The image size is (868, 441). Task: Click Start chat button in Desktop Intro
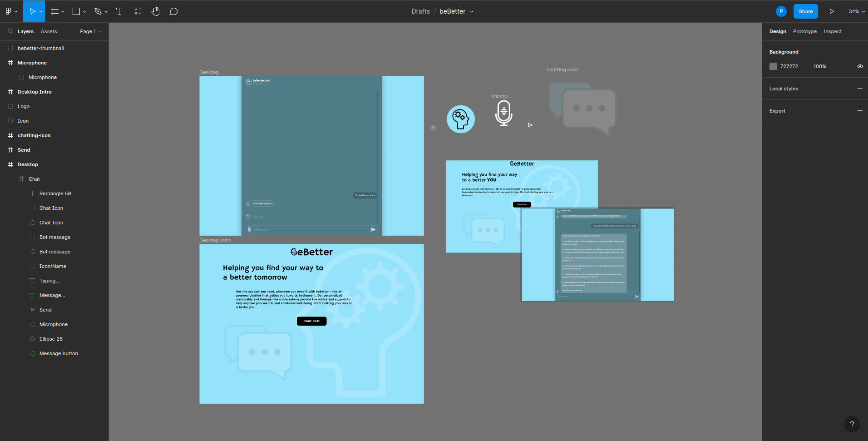tap(311, 321)
